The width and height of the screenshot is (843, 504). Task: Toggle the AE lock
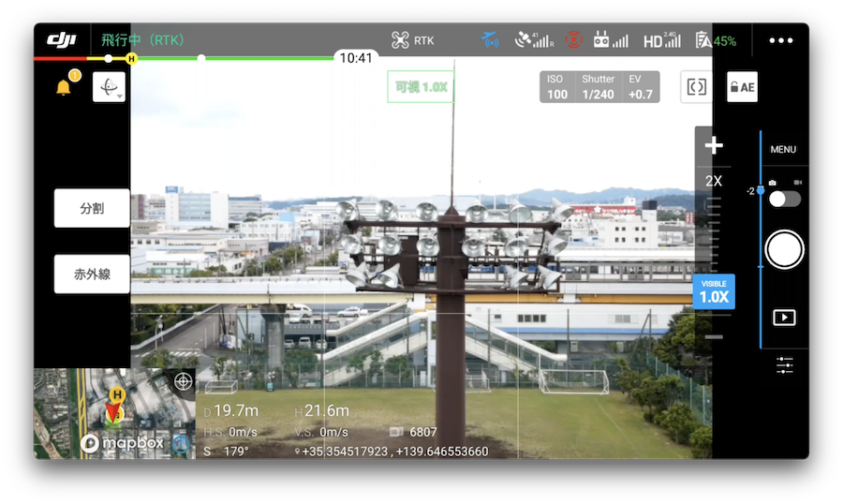[742, 87]
